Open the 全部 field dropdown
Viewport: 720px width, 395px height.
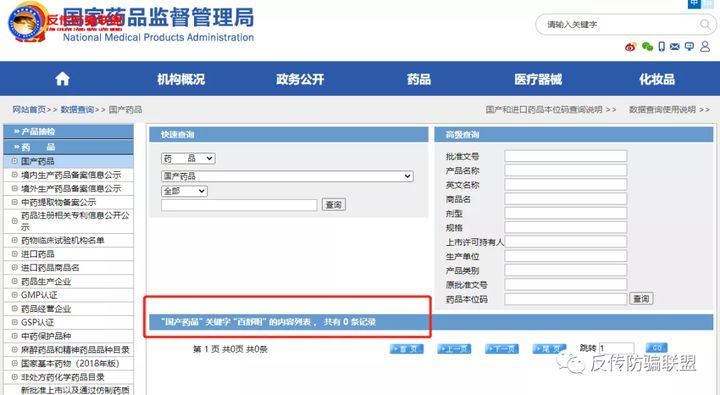[x=184, y=191]
